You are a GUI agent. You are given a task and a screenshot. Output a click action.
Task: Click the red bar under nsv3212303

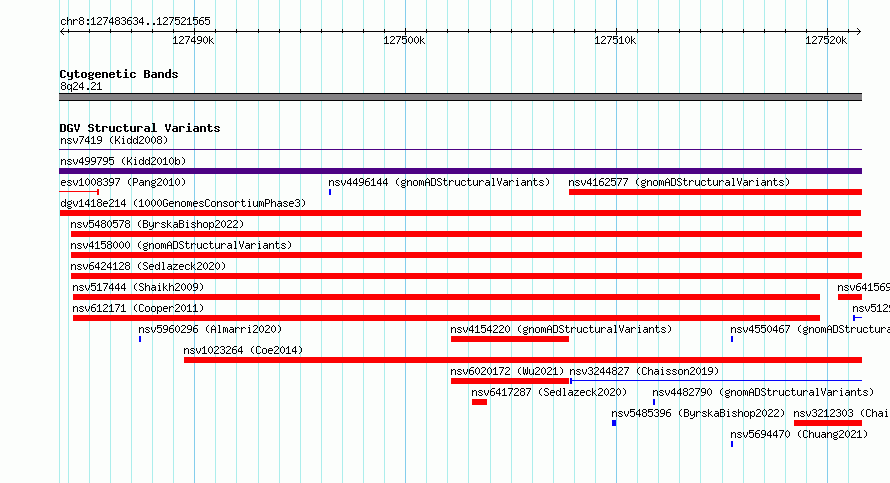tap(828, 423)
